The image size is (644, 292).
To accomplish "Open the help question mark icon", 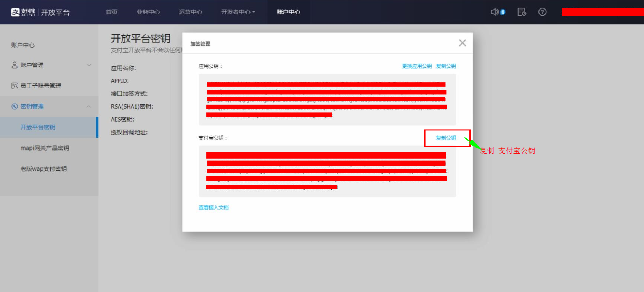I will point(542,12).
